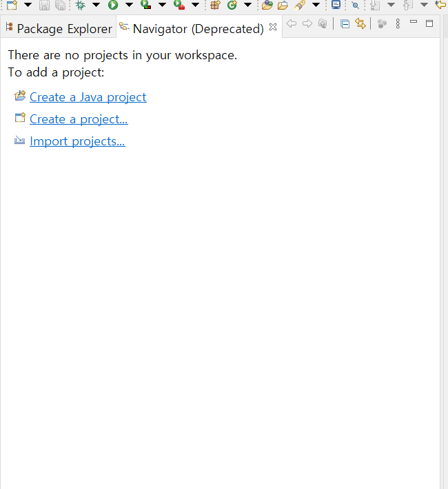This screenshot has height=489, width=448.
Task: Click the Previous Annotation icon
Action: pos(408,5)
